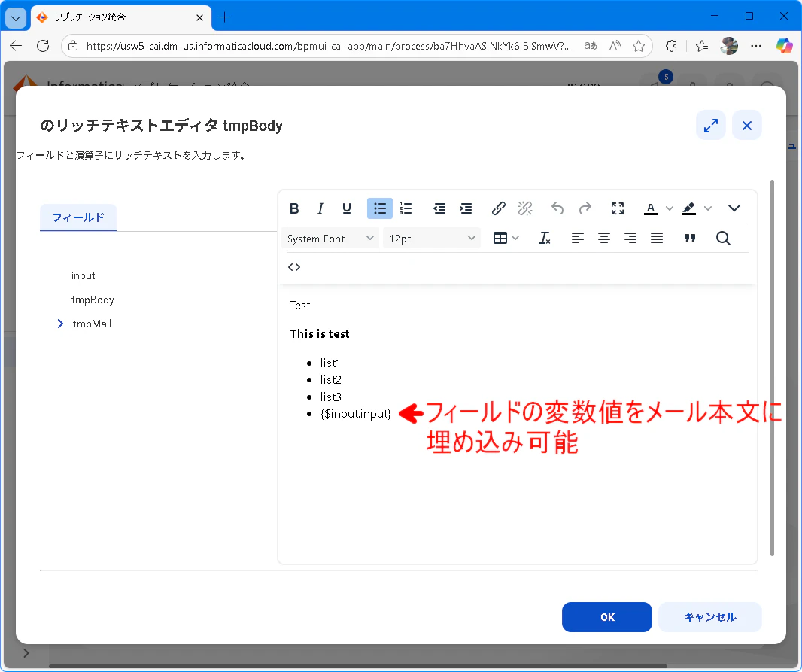The width and height of the screenshot is (802, 672).
Task: Click the 'Test' line in editor
Action: click(300, 306)
